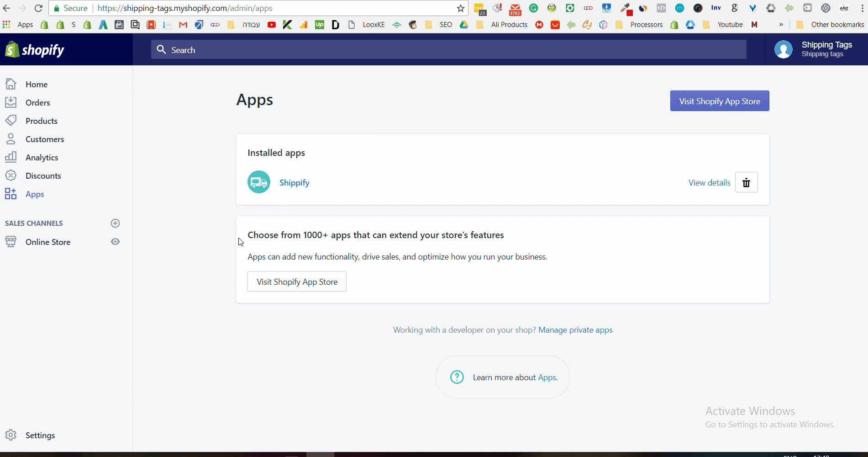This screenshot has height=457, width=868.
Task: Open the Shipping Tags account menu
Action: click(816, 49)
